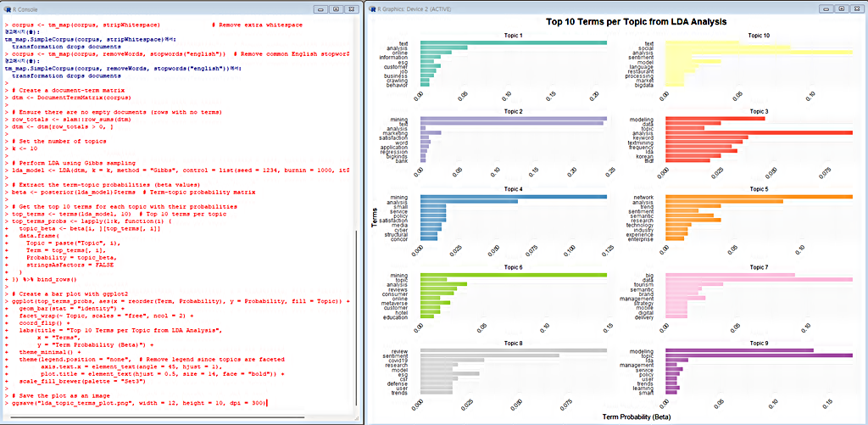Minimize the R Graphics Device 2 window
Viewport: 868px width, 425px height.
[826, 8]
